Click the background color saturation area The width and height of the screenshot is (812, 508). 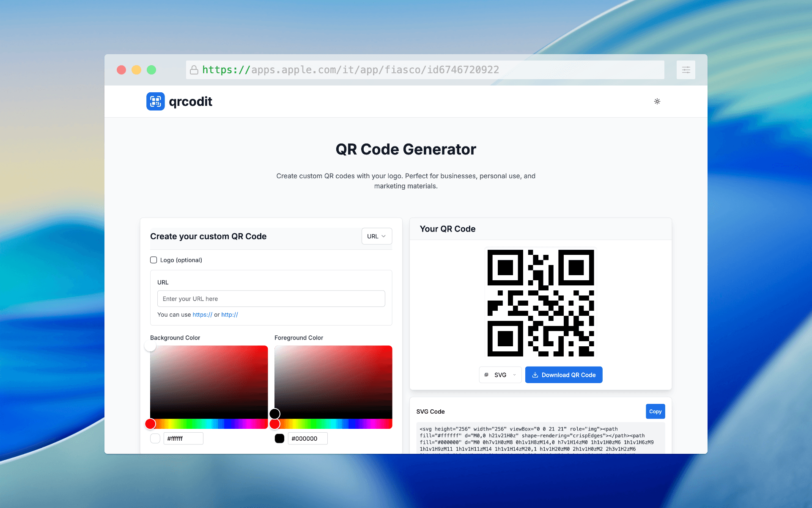209,382
